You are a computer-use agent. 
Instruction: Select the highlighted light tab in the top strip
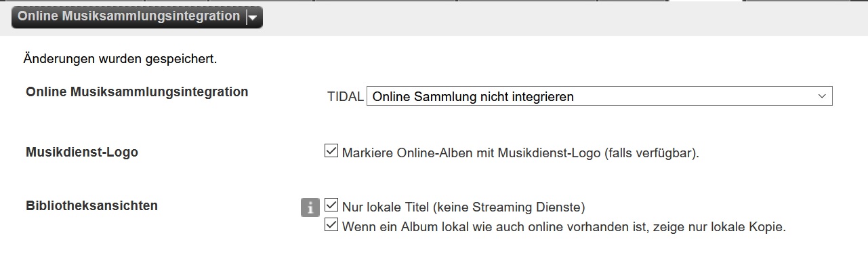(x=705, y=1)
